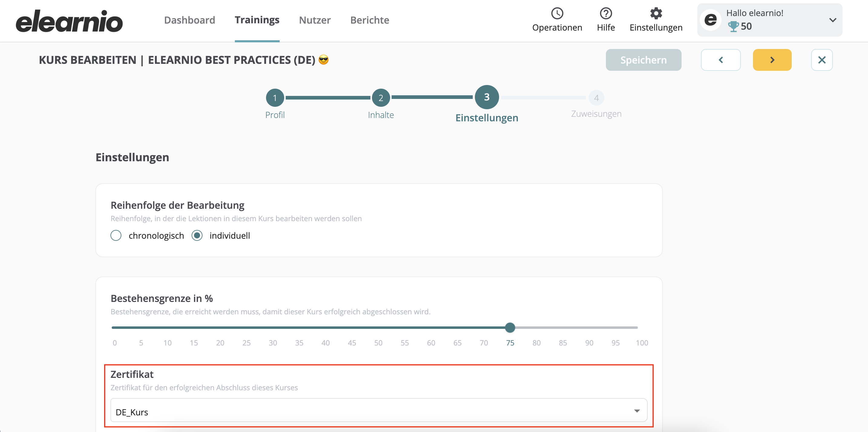Viewport: 868px width, 432px height.
Task: Click the sunglasses emoji in title
Action: (x=324, y=60)
